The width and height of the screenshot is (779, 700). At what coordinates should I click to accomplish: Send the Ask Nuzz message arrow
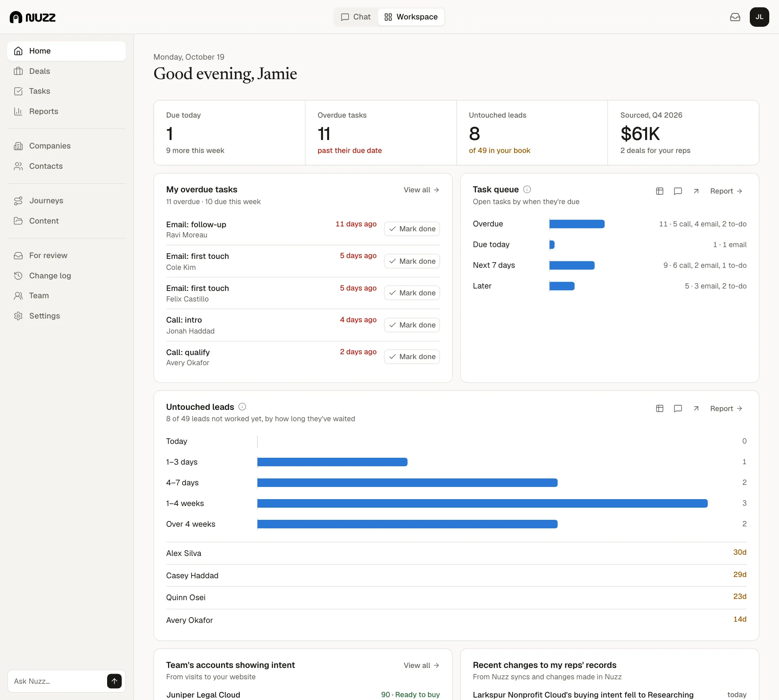point(114,681)
